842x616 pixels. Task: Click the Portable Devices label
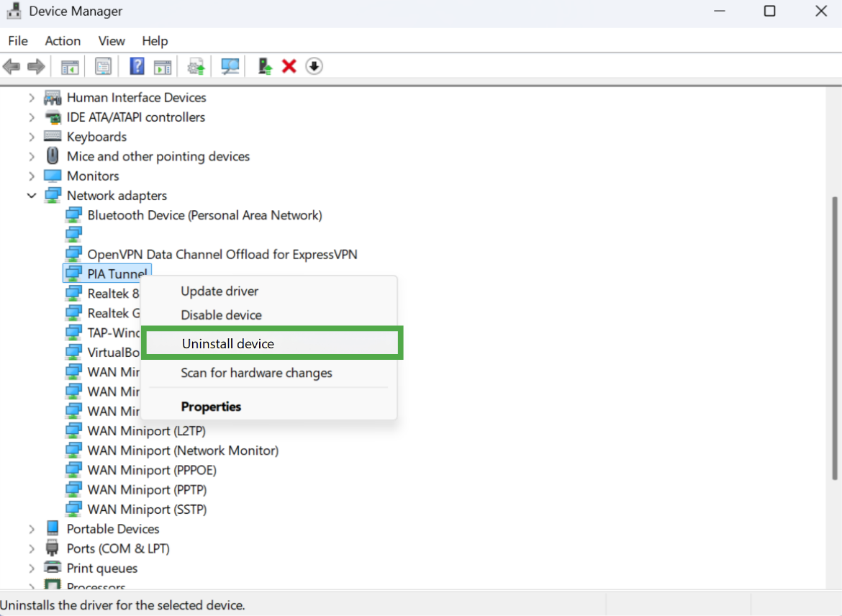pos(113,529)
